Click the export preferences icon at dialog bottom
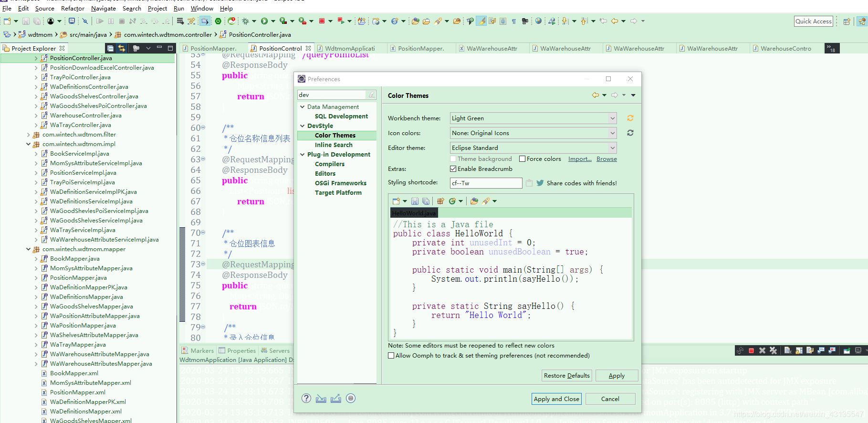The image size is (868, 423). 336,398
